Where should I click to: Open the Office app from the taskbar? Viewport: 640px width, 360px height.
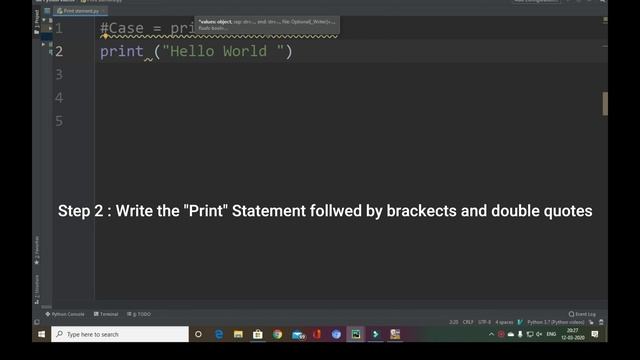click(317, 334)
